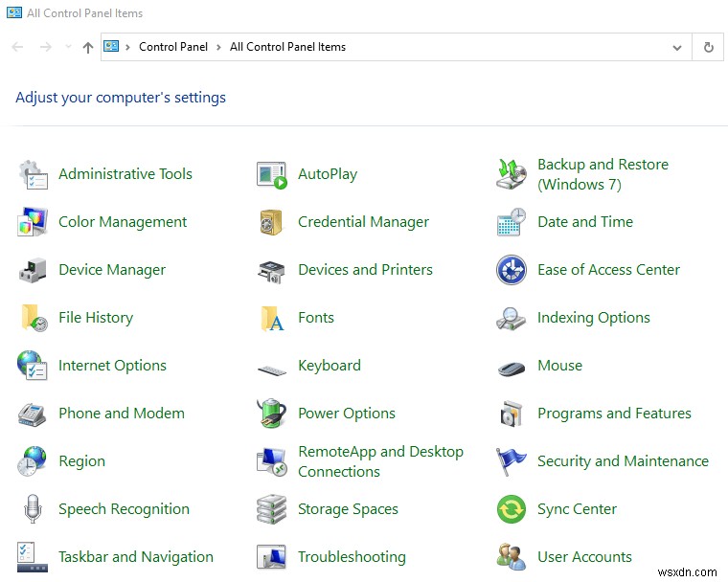Open the Taskbar and Navigation link
728x582 pixels.
(x=136, y=557)
